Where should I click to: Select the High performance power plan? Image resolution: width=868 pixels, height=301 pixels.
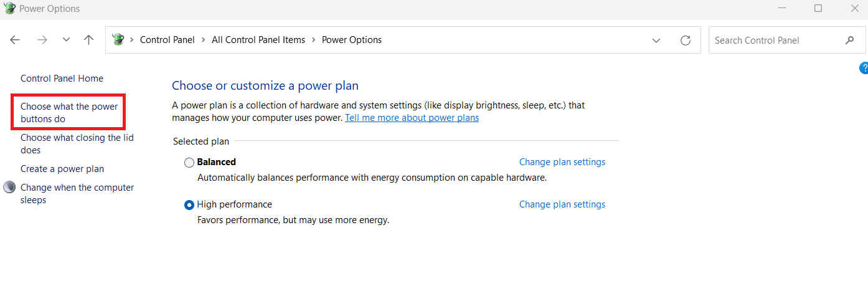tap(189, 205)
